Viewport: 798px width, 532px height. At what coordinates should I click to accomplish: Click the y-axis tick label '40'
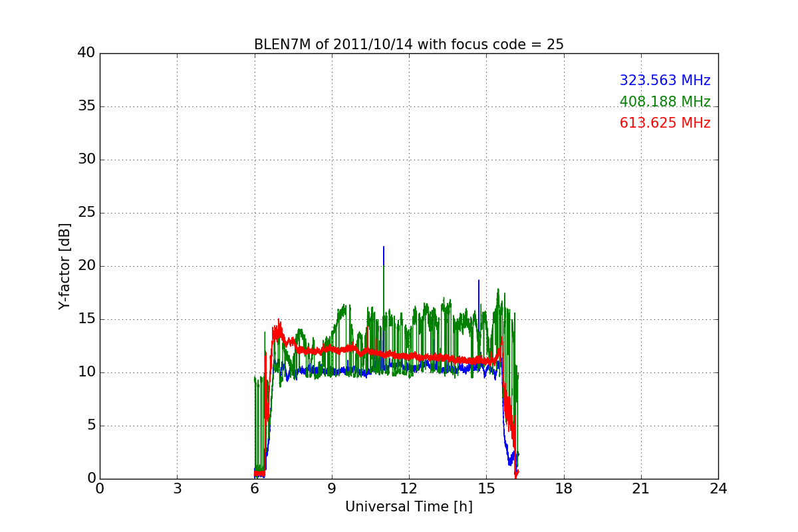86,53
